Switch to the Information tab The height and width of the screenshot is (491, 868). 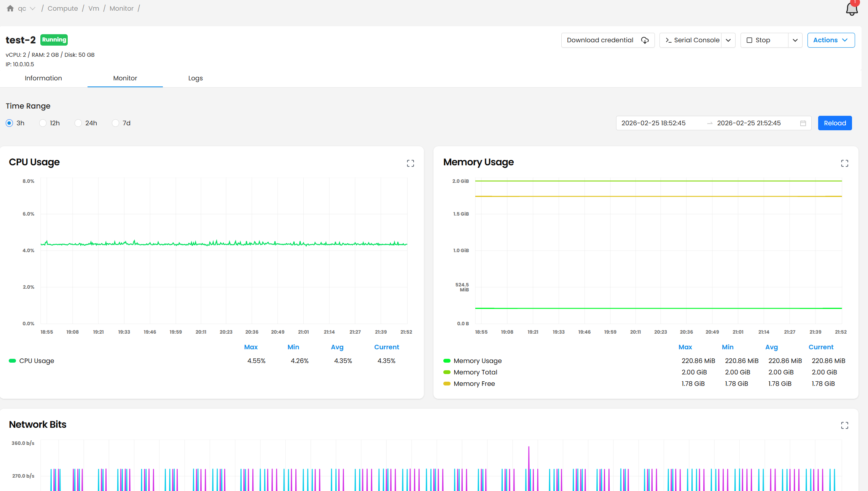coord(43,78)
